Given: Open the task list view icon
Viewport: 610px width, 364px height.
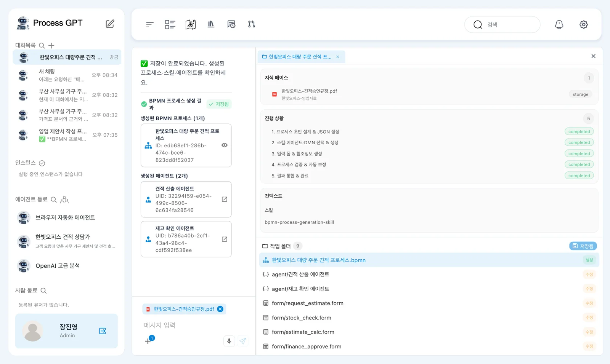Looking at the screenshot, I should [x=170, y=24].
